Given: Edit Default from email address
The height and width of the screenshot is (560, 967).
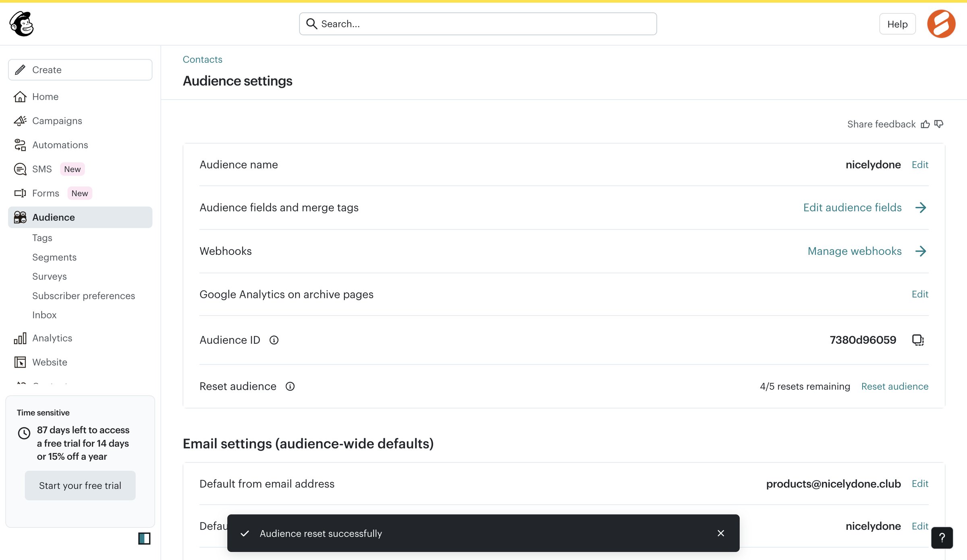Looking at the screenshot, I should 920,484.
